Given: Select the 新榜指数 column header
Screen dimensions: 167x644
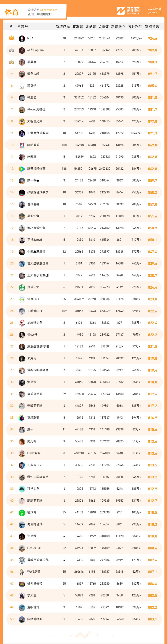Looking at the screenshot, I should (x=152, y=27).
